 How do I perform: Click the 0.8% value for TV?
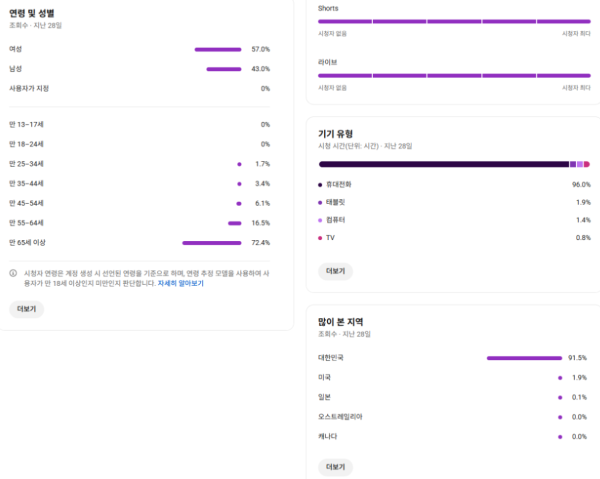[x=583, y=238]
